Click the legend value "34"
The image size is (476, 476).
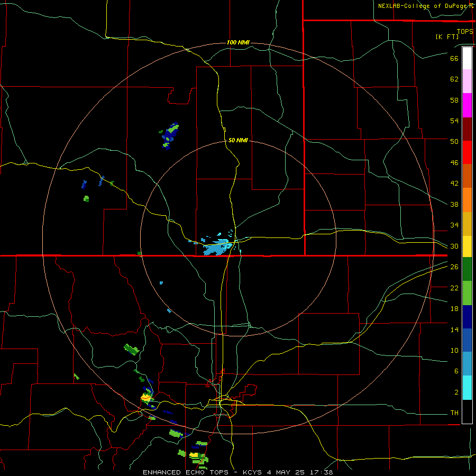click(x=454, y=225)
